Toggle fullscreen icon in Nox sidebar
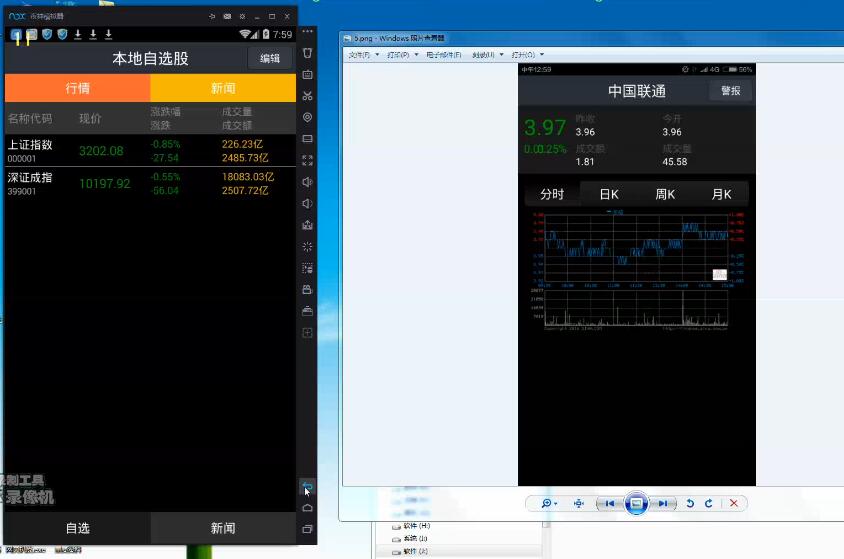The image size is (844, 559). [x=307, y=160]
